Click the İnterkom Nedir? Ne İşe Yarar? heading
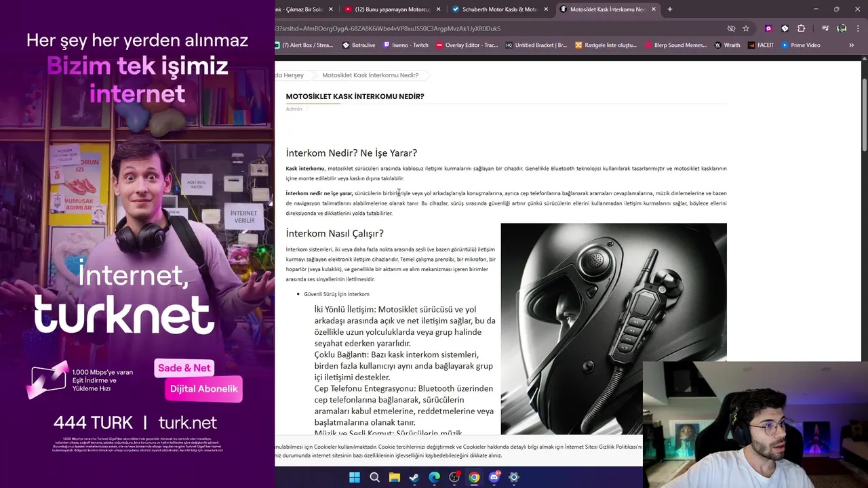The width and height of the screenshot is (868, 488). pos(351,153)
